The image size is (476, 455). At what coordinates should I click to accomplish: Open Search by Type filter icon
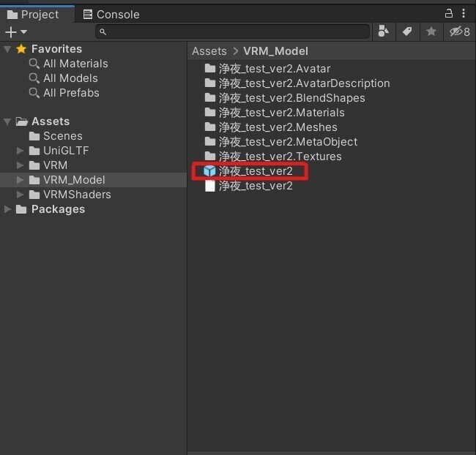click(x=384, y=31)
